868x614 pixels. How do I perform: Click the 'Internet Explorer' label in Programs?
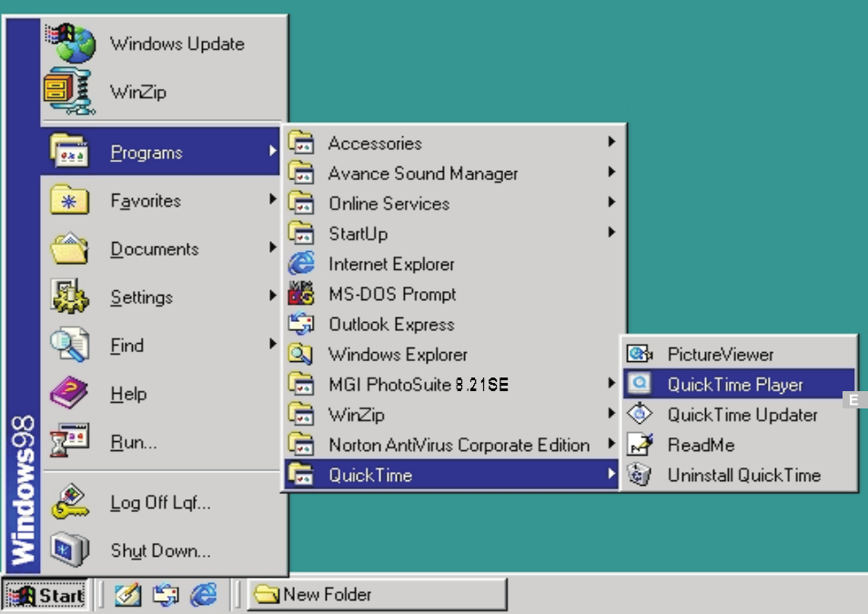click(391, 264)
